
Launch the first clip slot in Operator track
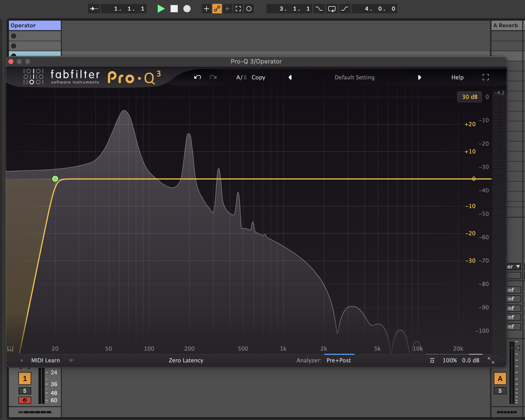tap(14, 36)
